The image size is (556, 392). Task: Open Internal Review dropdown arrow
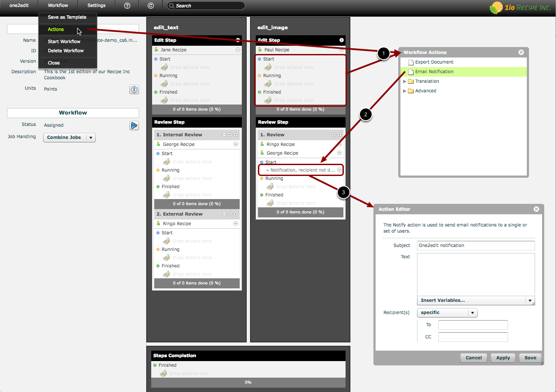(x=236, y=135)
